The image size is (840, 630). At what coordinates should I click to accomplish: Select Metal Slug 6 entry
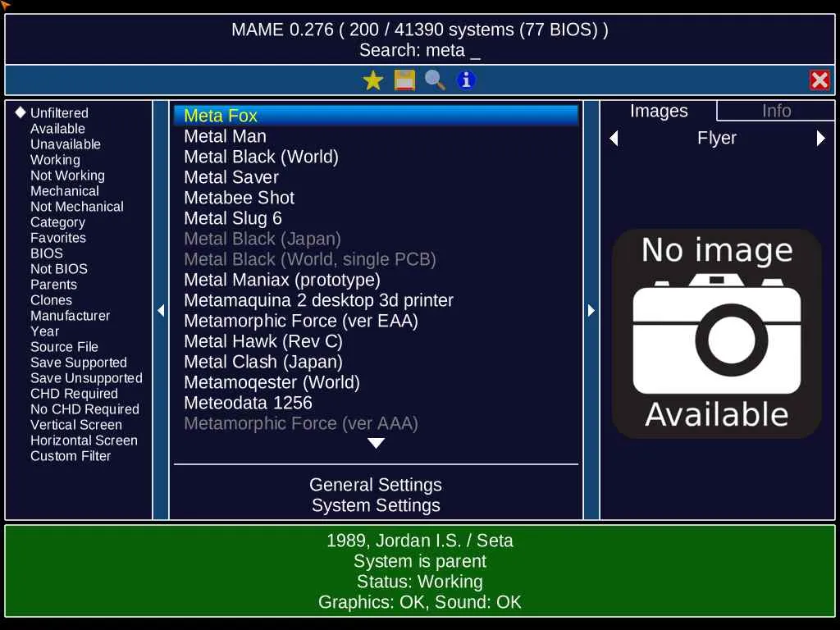coord(376,218)
